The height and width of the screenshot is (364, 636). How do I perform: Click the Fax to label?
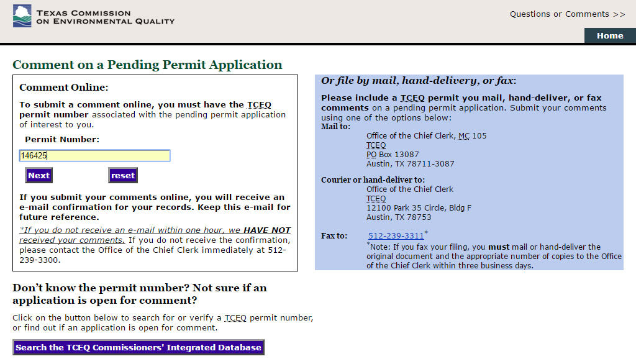coord(334,236)
